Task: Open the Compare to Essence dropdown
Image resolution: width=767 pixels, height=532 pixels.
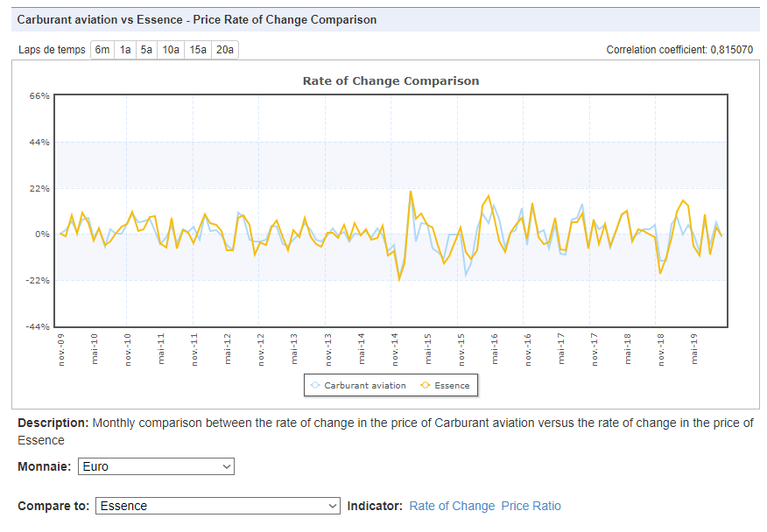Action: (218, 506)
